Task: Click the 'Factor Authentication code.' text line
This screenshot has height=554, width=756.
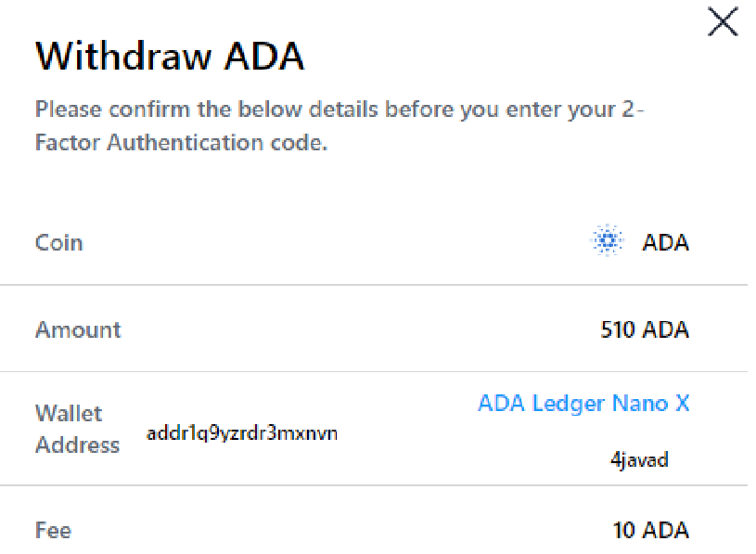Action: [x=182, y=143]
